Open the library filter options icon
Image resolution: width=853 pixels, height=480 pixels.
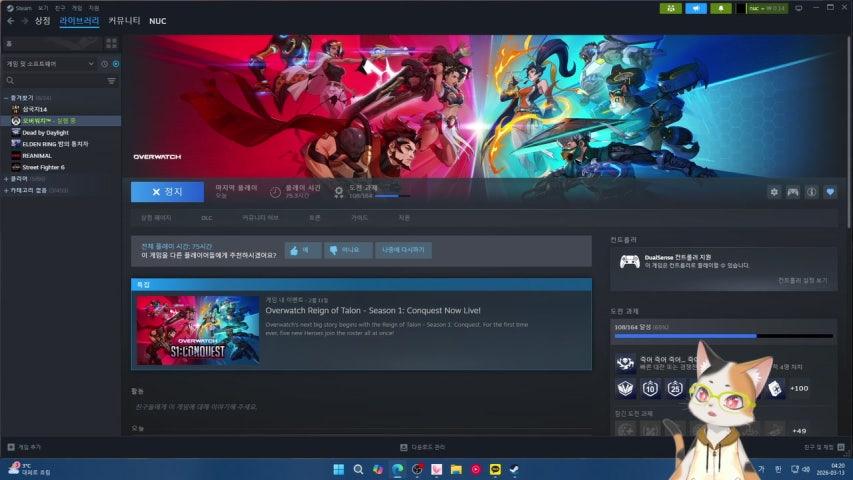coord(111,81)
